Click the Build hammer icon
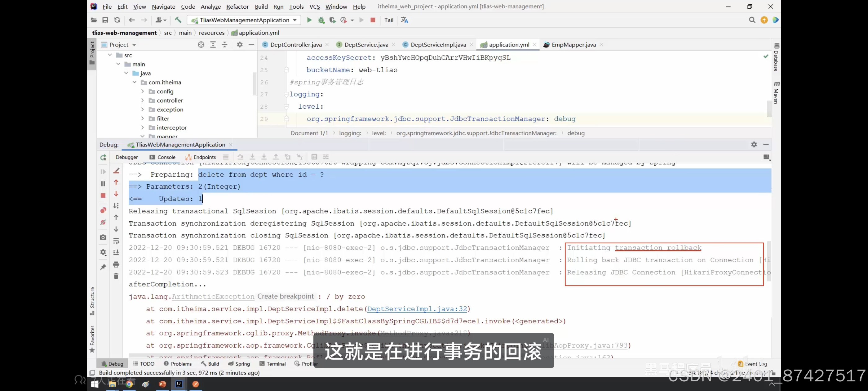This screenshot has width=868, height=391. [178, 20]
